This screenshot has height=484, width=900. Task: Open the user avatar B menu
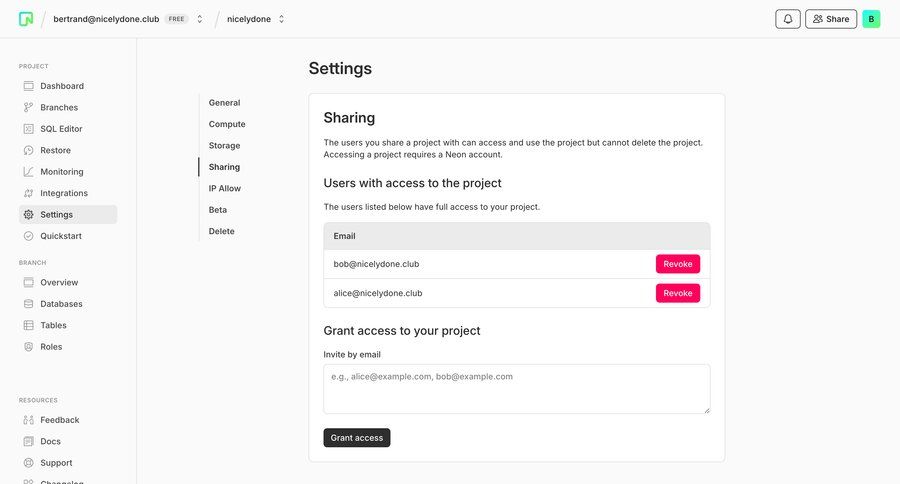[x=871, y=19]
